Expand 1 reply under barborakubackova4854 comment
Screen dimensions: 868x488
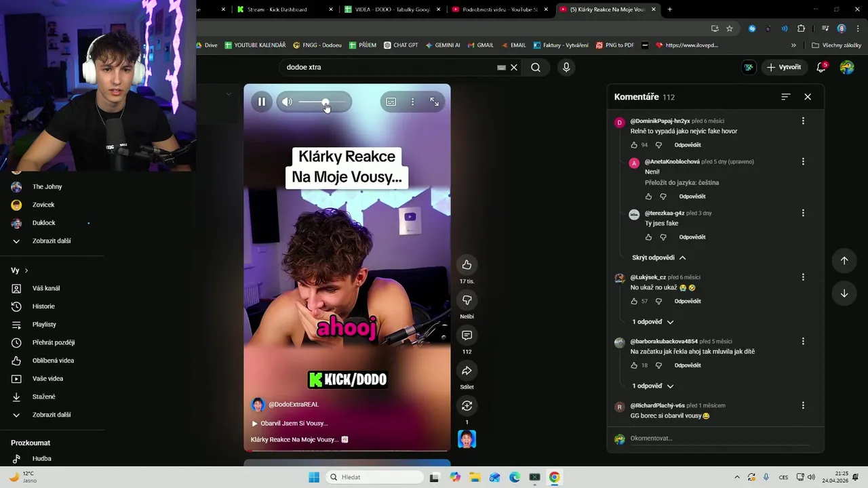(653, 386)
